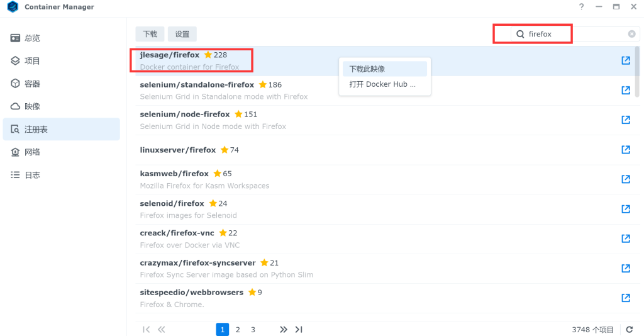644x336 pixels.
Task: Clear the search text with the X icon
Action: pos(631,34)
